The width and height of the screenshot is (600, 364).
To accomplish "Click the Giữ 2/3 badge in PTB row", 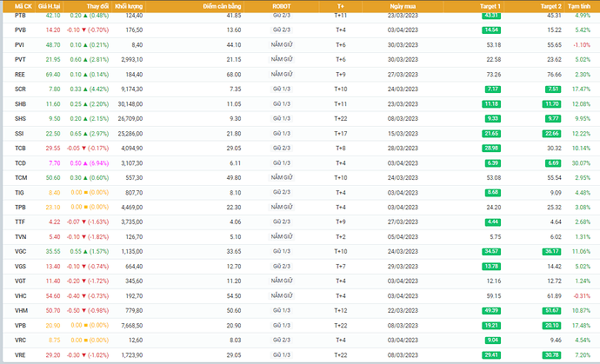I will tap(281, 15).
